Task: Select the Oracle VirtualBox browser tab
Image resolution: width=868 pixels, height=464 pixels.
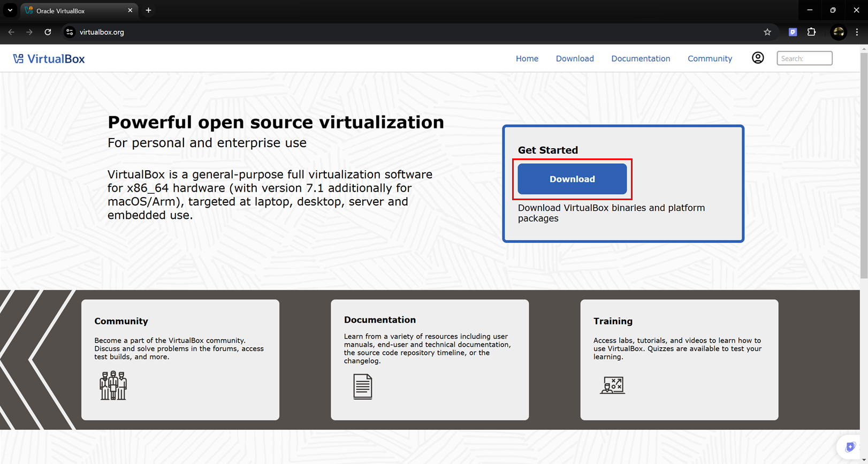Action: click(x=79, y=11)
